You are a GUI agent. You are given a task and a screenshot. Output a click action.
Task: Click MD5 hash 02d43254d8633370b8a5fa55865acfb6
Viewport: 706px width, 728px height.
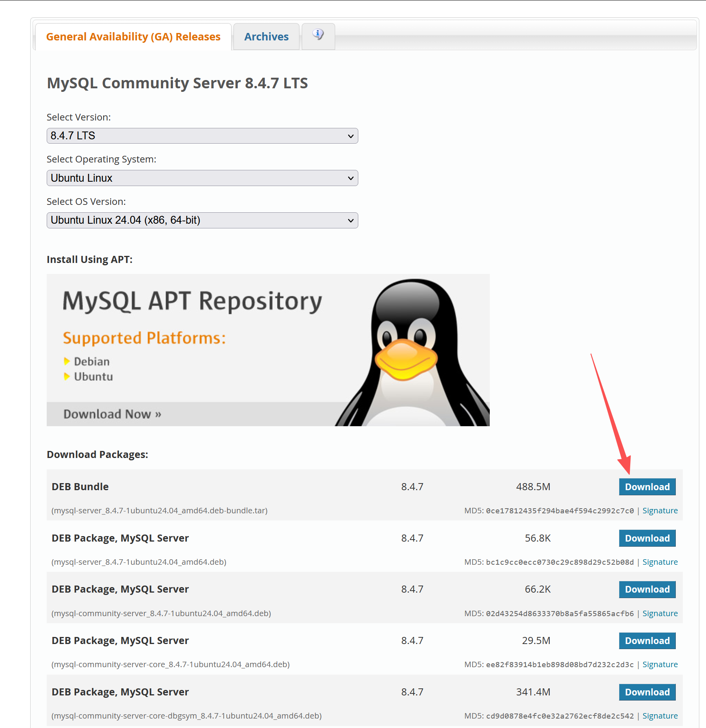point(560,613)
